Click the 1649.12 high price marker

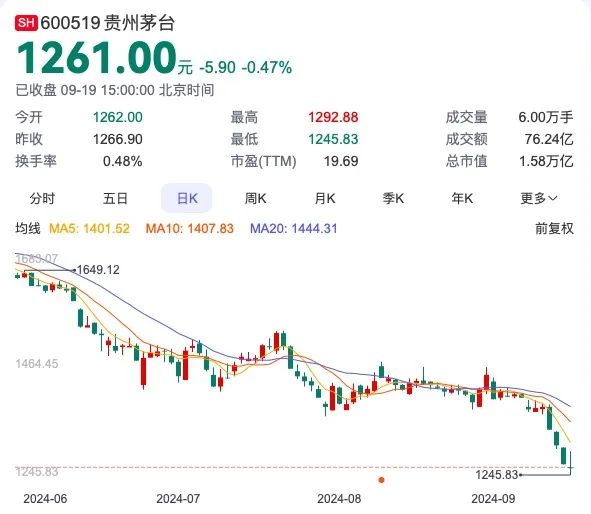click(98, 270)
